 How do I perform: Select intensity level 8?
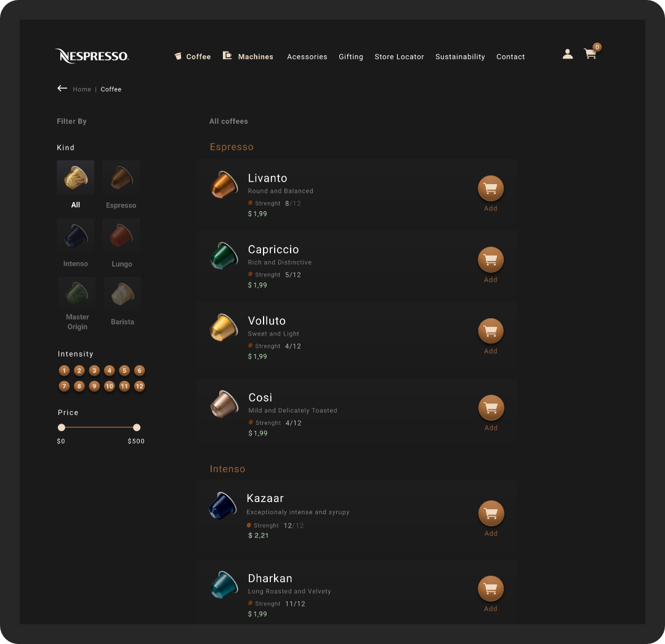pos(79,386)
